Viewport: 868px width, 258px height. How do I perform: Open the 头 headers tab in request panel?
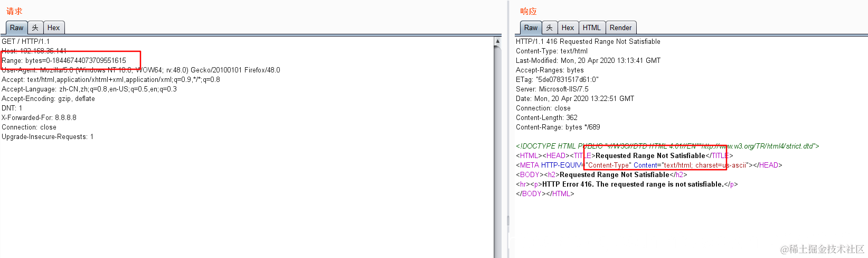35,27
